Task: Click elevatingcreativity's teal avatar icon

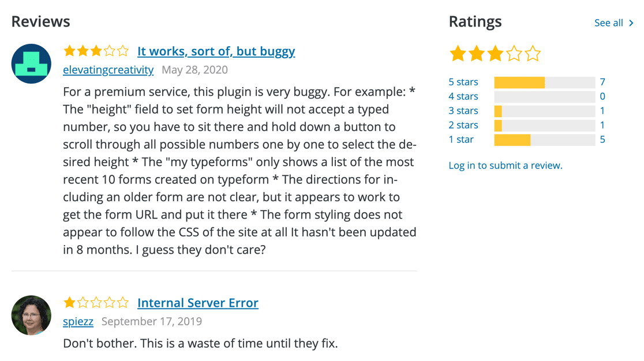Action: (31, 64)
